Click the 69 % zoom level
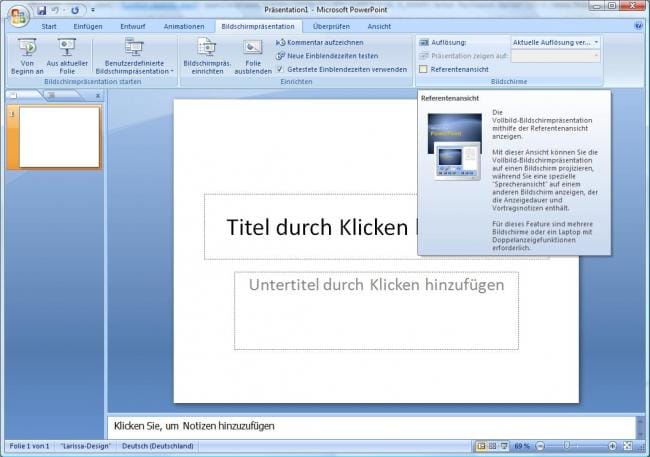Image resolution: width=650 pixels, height=457 pixels. point(522,446)
